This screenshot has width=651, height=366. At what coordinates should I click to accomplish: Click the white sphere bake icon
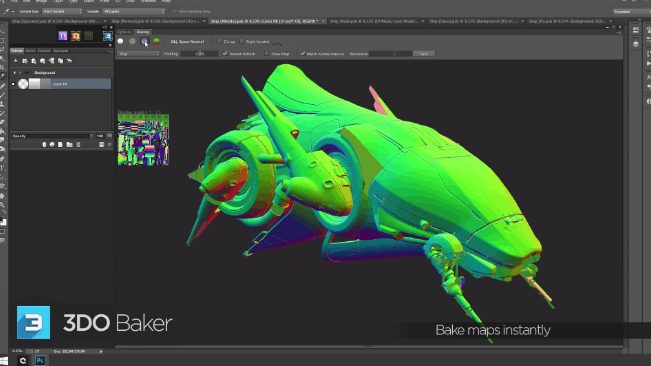coord(120,41)
